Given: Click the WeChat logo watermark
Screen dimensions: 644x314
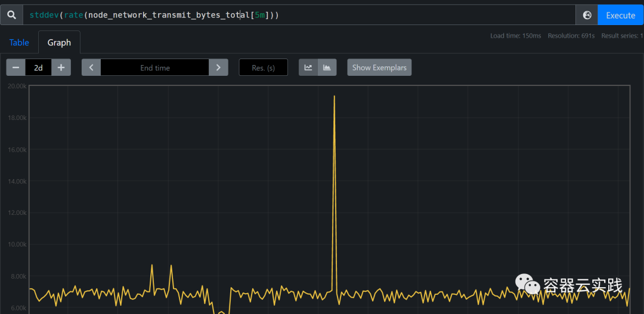Looking at the screenshot, I should click(x=526, y=285).
